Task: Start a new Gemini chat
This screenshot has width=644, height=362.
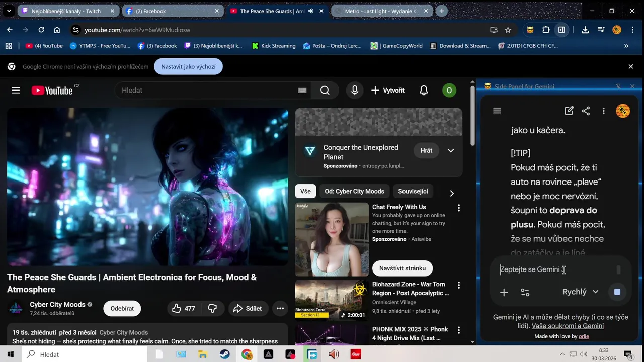Action: tap(569, 111)
